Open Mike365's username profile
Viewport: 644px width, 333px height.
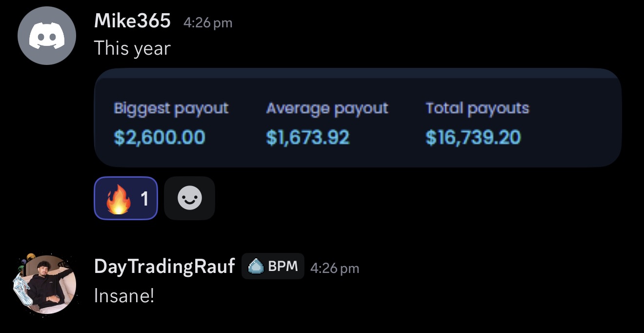[x=132, y=21]
